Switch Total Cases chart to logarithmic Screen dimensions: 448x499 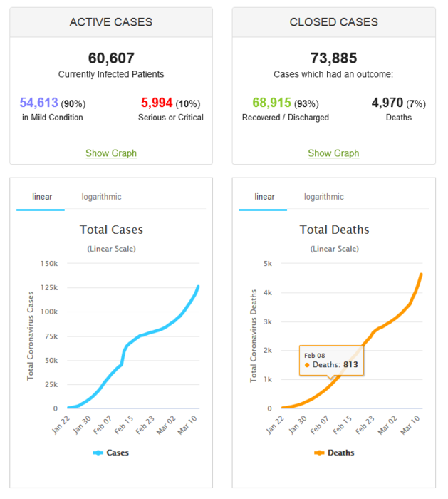(101, 197)
